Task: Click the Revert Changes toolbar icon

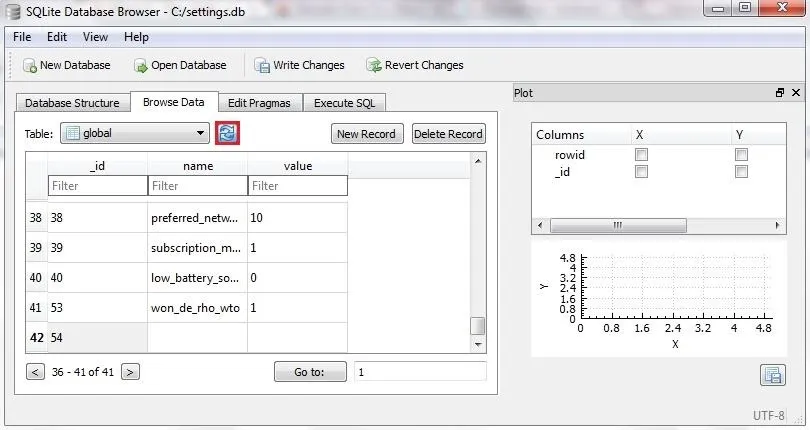Action: [x=373, y=66]
